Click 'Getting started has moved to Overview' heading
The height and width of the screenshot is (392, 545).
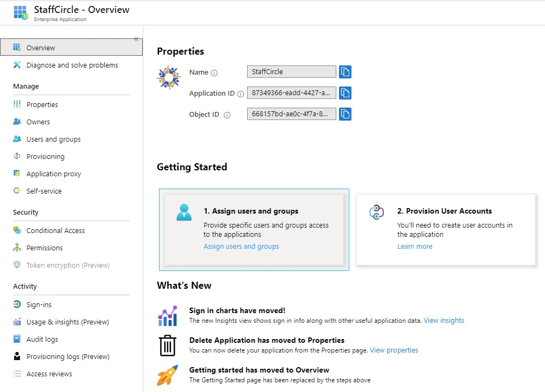[x=260, y=370]
